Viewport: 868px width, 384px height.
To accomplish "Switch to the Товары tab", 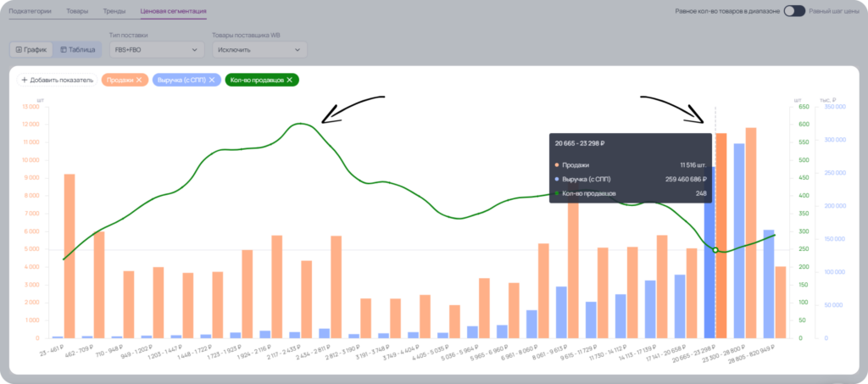I will point(77,11).
